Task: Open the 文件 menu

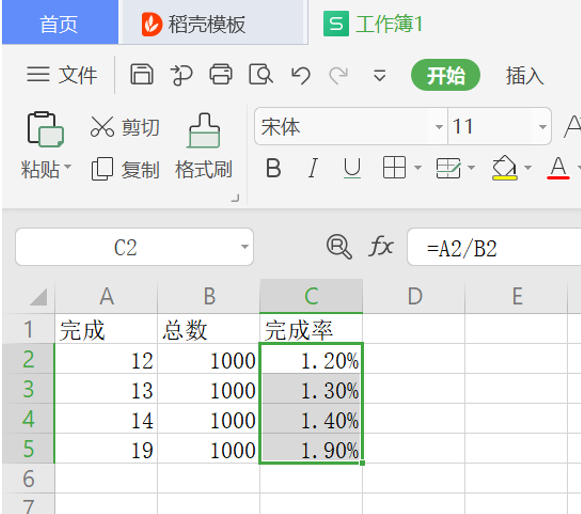Action: tap(62, 74)
